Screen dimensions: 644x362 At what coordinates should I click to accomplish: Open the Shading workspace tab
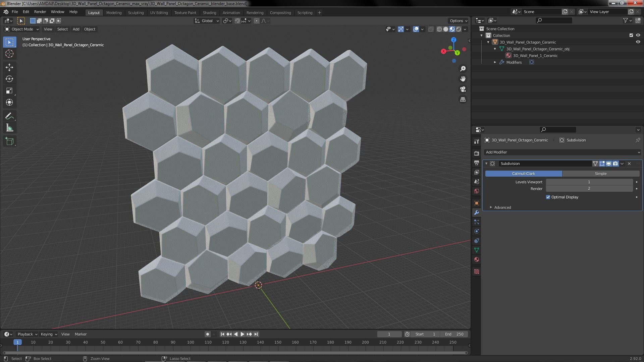(x=209, y=13)
